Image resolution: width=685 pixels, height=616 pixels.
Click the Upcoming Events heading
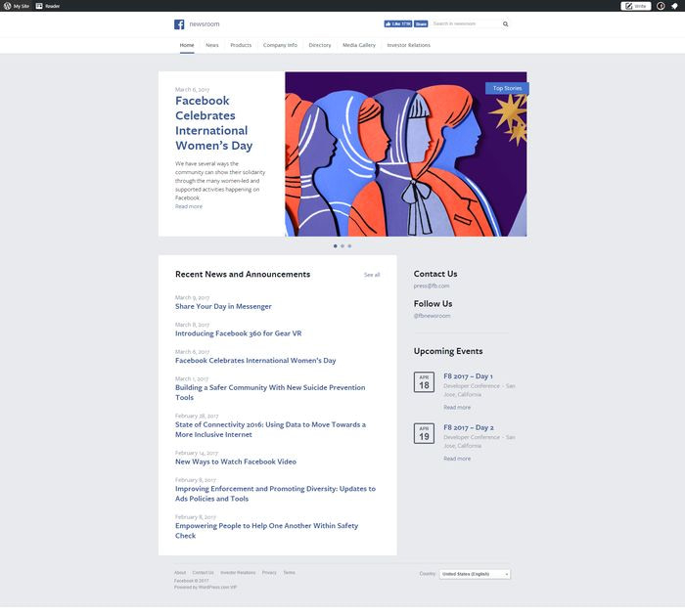tap(448, 351)
